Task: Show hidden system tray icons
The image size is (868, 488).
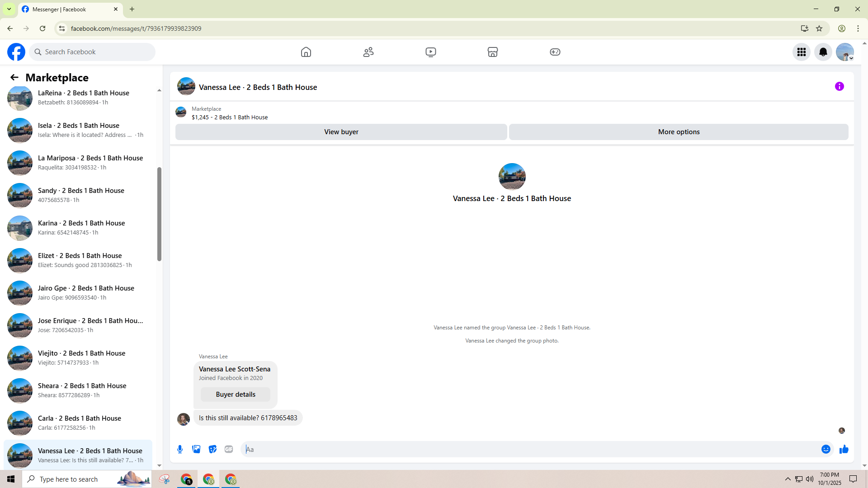Action: click(788, 479)
